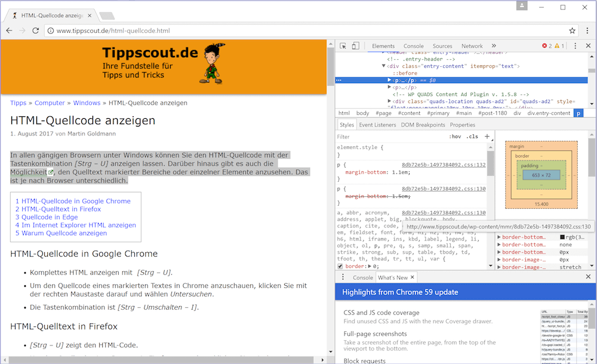
Task: Jump to HTML-Quelltext in Firefox section
Action: pos(59,209)
